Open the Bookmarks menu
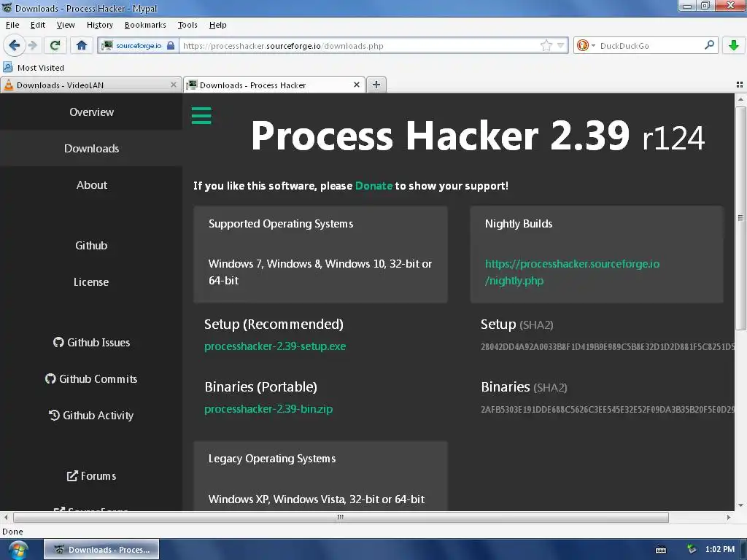This screenshot has width=747, height=560. click(145, 25)
